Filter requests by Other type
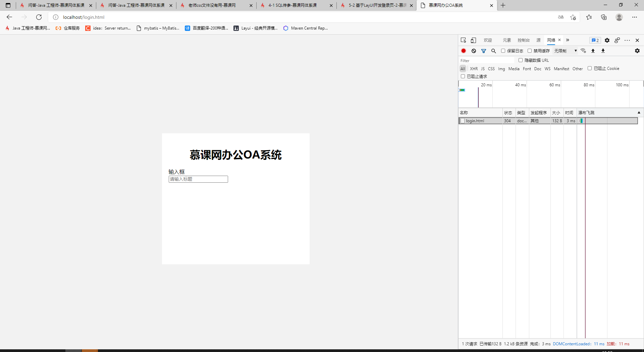644x352 pixels. (578, 69)
